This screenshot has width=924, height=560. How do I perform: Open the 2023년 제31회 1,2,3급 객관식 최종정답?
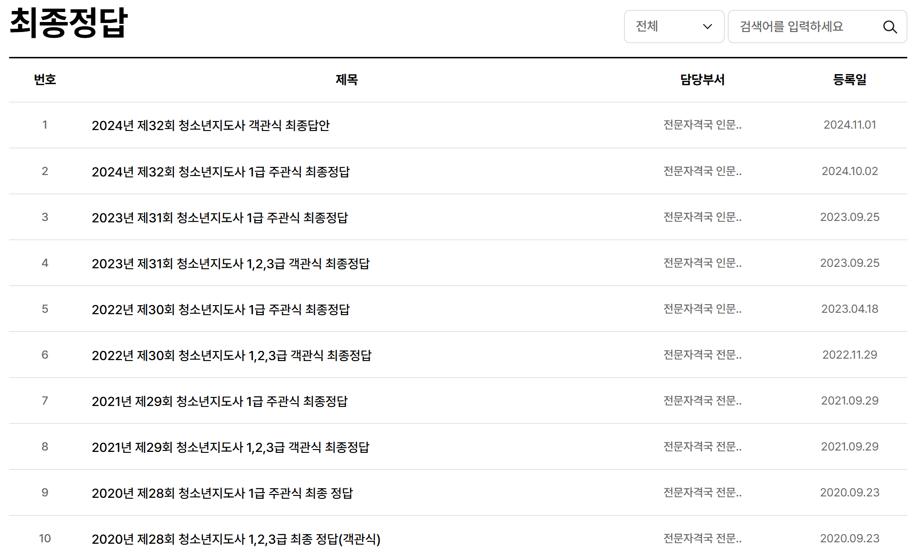coord(231,264)
